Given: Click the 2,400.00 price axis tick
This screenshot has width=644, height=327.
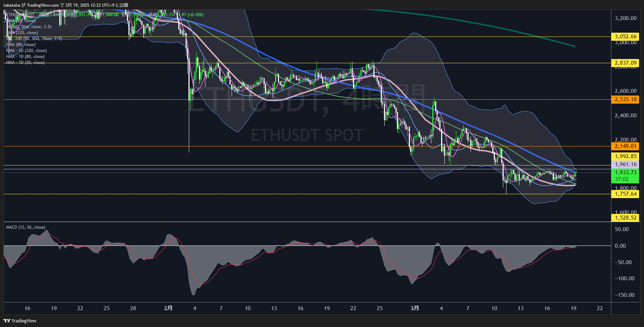Looking at the screenshot, I should (625, 116).
